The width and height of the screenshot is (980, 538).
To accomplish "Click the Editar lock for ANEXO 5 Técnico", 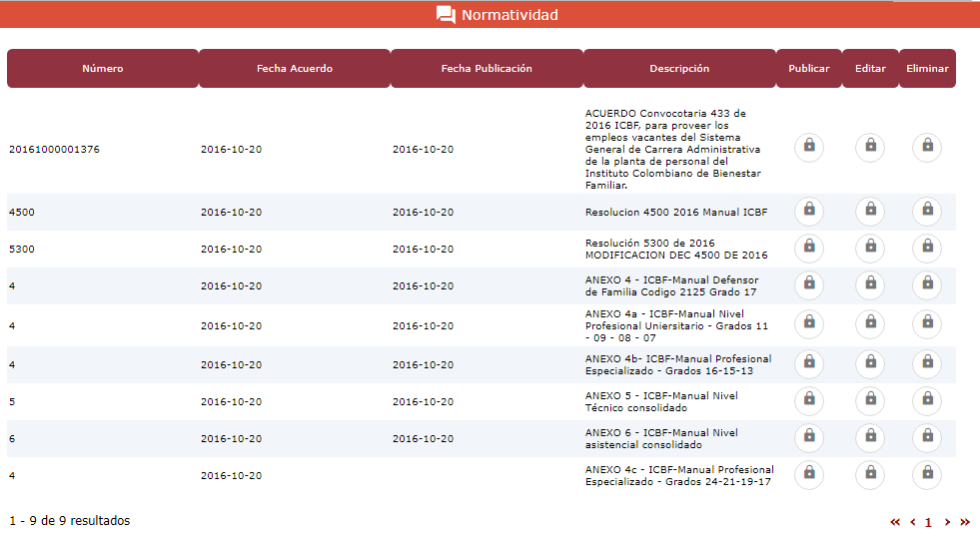I will pos(870,401).
